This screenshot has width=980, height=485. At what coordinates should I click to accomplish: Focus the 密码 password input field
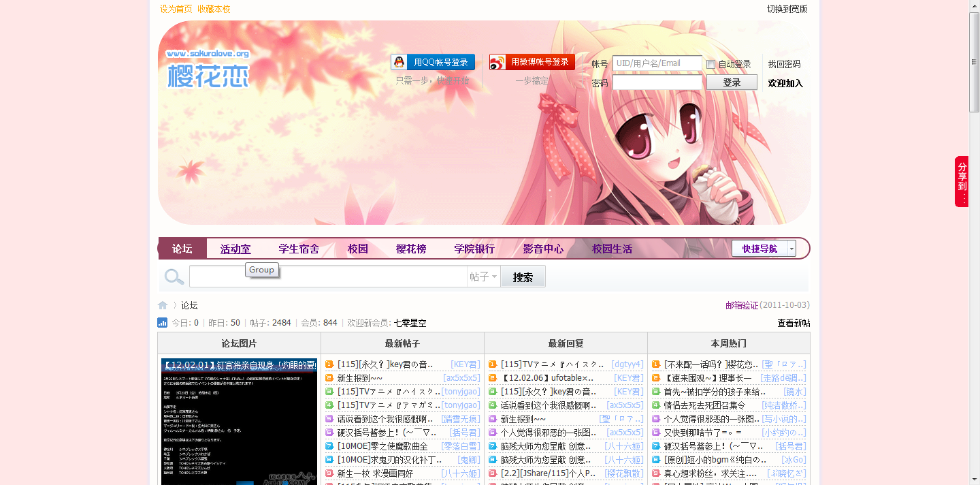(x=657, y=82)
